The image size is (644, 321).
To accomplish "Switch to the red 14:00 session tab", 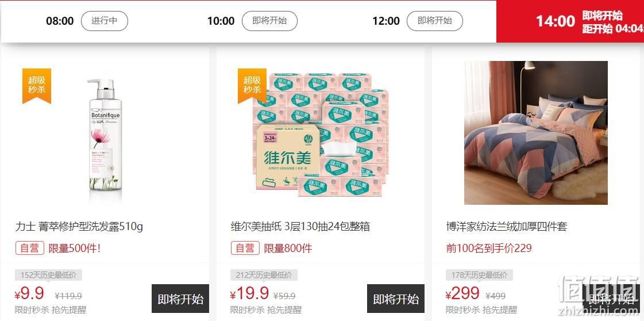I will [570, 21].
